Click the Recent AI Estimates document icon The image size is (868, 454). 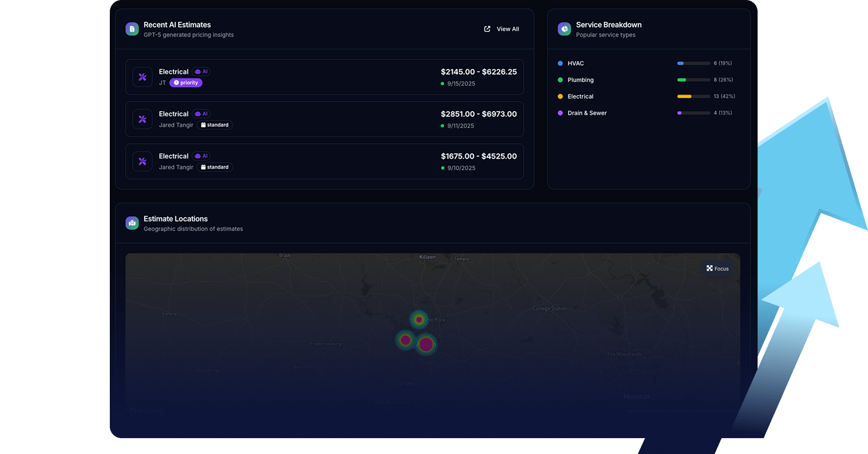coord(132,29)
